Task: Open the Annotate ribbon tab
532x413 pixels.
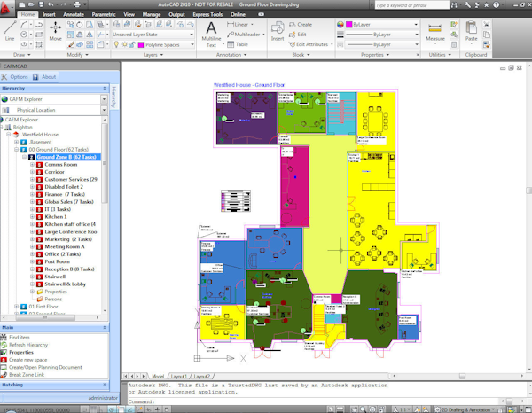Action: (74, 14)
